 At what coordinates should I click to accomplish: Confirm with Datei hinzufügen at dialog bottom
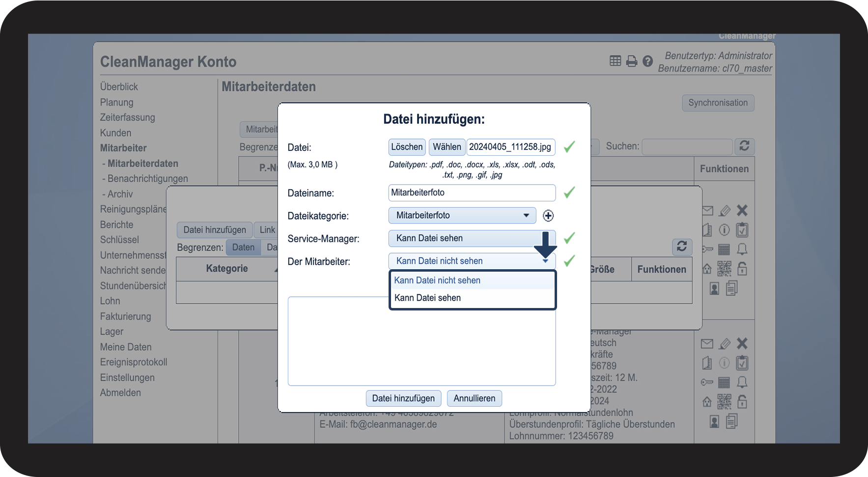403,398
